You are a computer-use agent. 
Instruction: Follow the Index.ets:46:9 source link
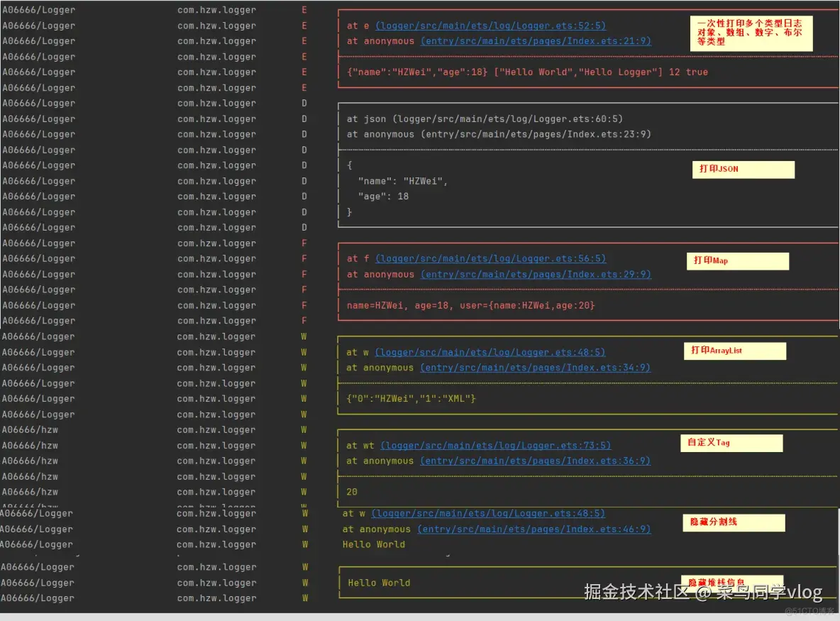pyautogui.click(x=534, y=529)
